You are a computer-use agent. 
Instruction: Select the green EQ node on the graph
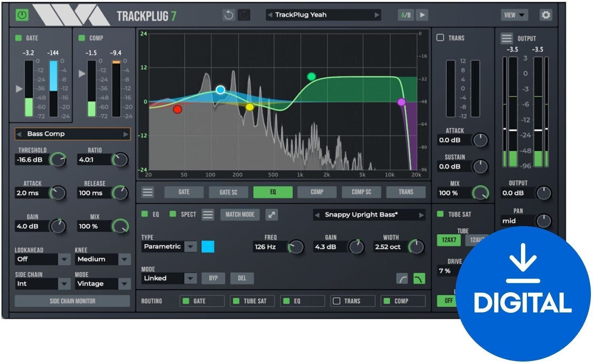point(311,76)
